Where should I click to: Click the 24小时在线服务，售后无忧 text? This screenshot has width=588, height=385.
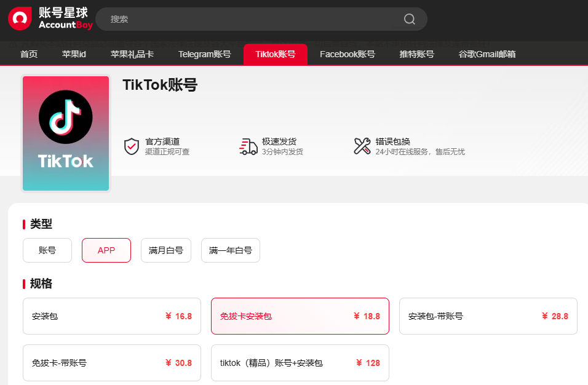point(420,151)
